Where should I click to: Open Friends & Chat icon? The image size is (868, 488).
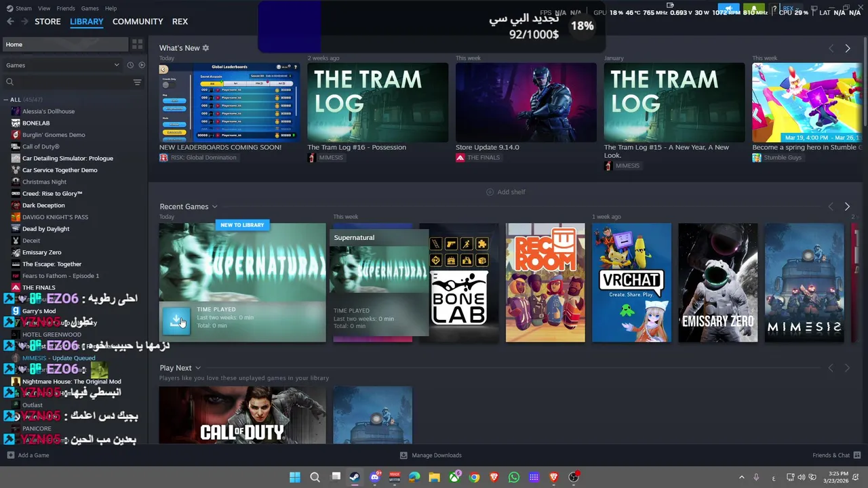tap(857, 455)
